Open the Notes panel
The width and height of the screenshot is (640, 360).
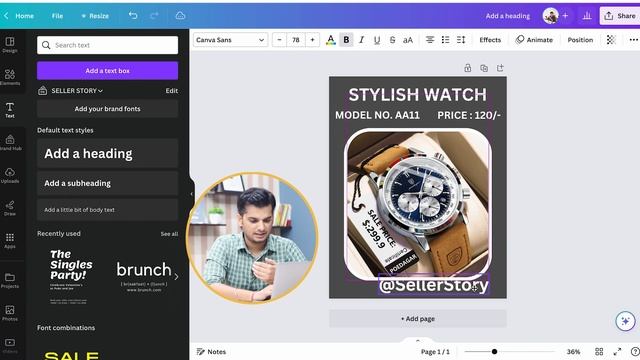tap(211, 351)
